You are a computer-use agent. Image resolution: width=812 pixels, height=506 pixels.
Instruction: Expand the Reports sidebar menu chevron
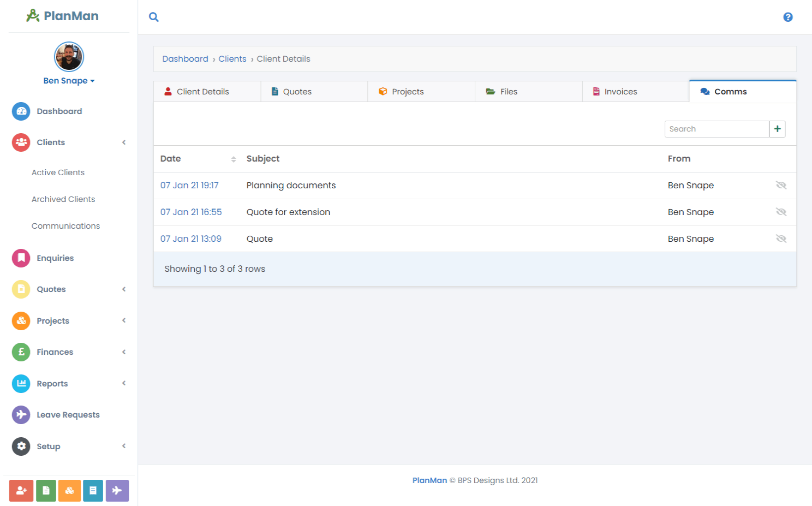pyautogui.click(x=124, y=383)
